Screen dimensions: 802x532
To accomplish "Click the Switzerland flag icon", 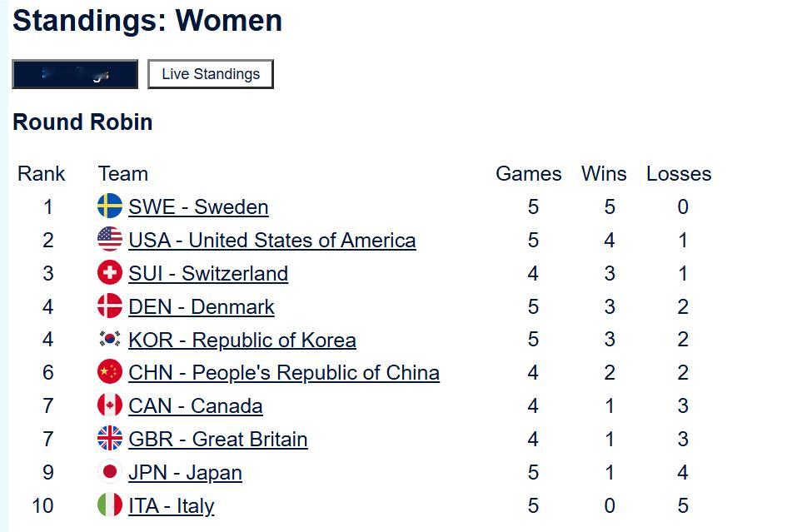I will click(110, 273).
